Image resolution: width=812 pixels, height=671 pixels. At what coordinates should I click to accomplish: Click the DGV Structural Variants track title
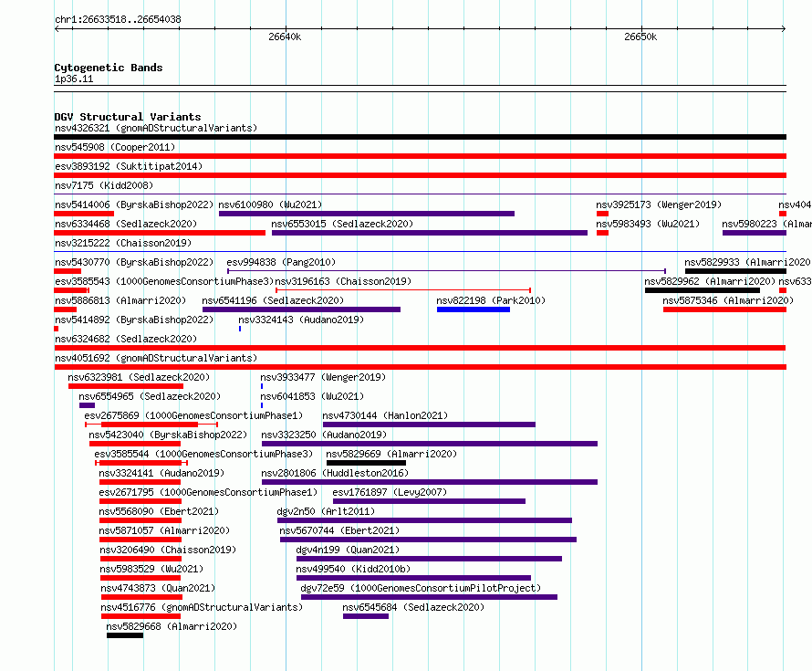pos(128,117)
